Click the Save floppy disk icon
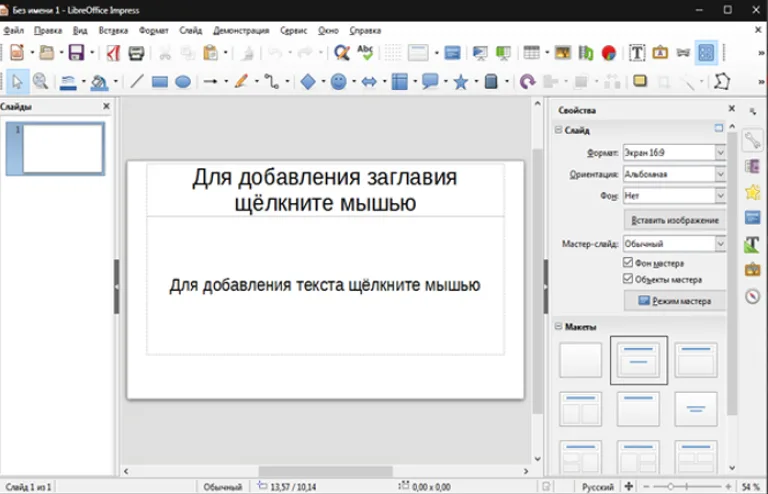 click(76, 52)
